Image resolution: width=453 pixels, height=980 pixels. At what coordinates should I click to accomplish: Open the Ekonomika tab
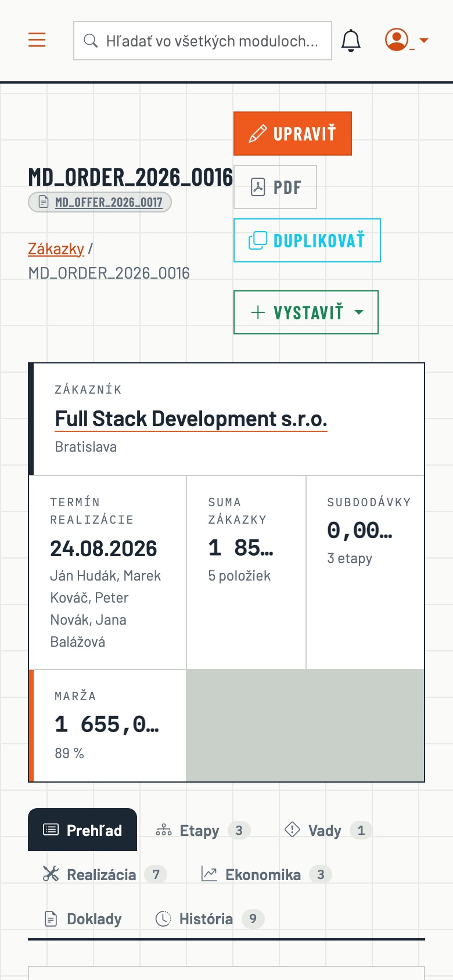point(266,874)
